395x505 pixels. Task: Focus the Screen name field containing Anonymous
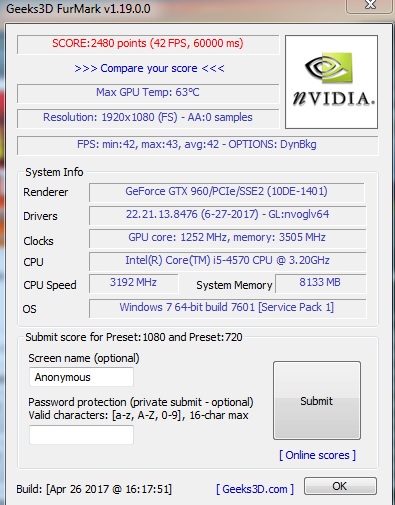(x=81, y=377)
